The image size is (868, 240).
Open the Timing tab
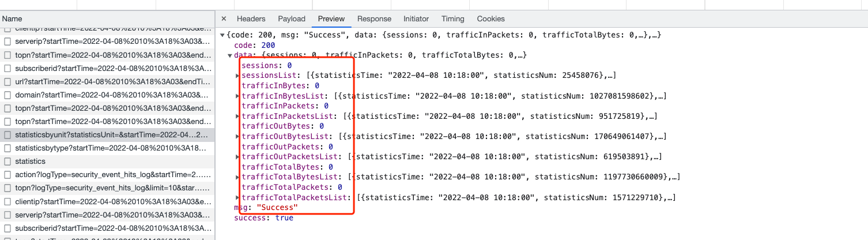point(452,19)
